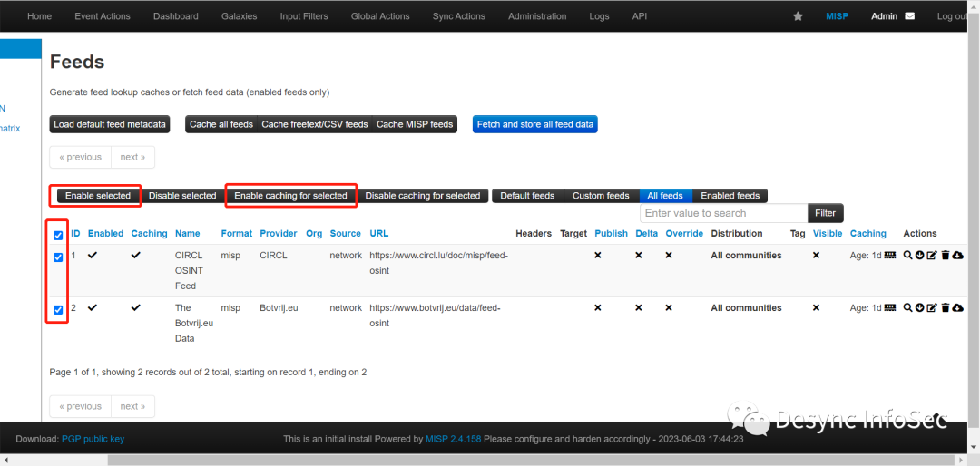Viewport: 980px width, 466px height.
Task: Sort feeds by Enabled column header
Action: (x=105, y=233)
